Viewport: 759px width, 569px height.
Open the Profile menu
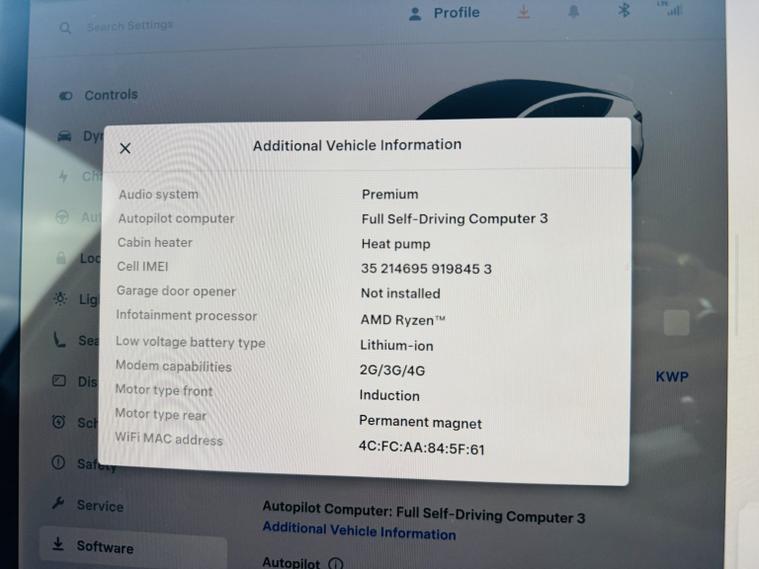[x=444, y=13]
